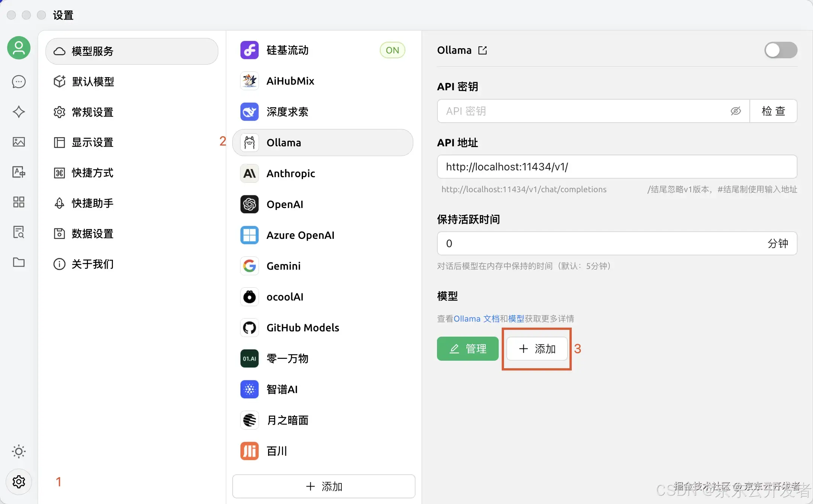Open 显示设置 settings section
Image resolution: width=813 pixels, height=504 pixels.
[93, 143]
